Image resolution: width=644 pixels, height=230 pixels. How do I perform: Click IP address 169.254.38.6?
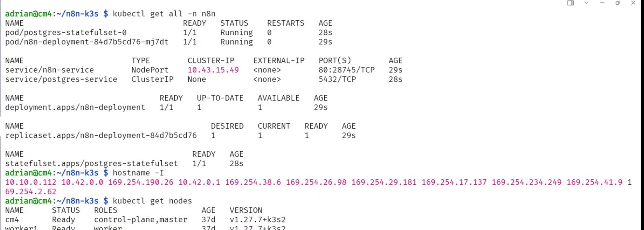coord(253,182)
